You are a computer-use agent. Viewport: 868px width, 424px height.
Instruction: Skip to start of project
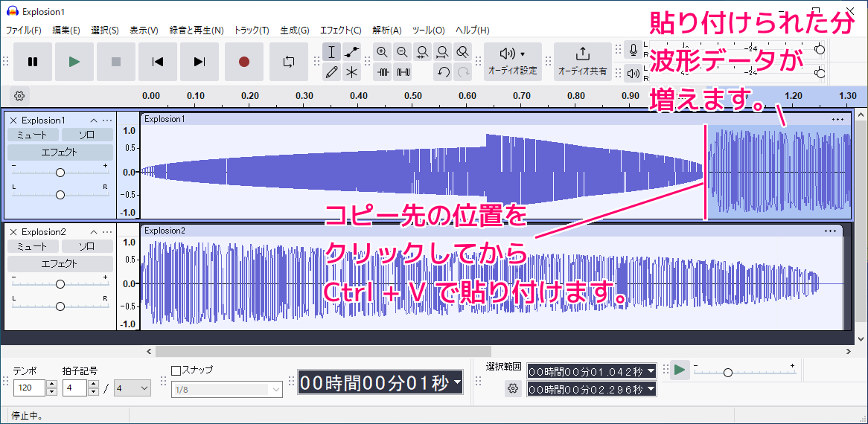tap(158, 62)
